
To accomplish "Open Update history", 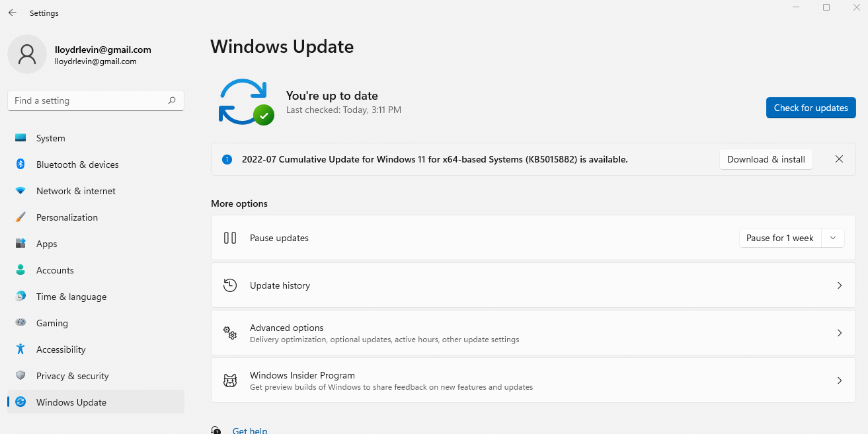I will pyautogui.click(x=533, y=285).
